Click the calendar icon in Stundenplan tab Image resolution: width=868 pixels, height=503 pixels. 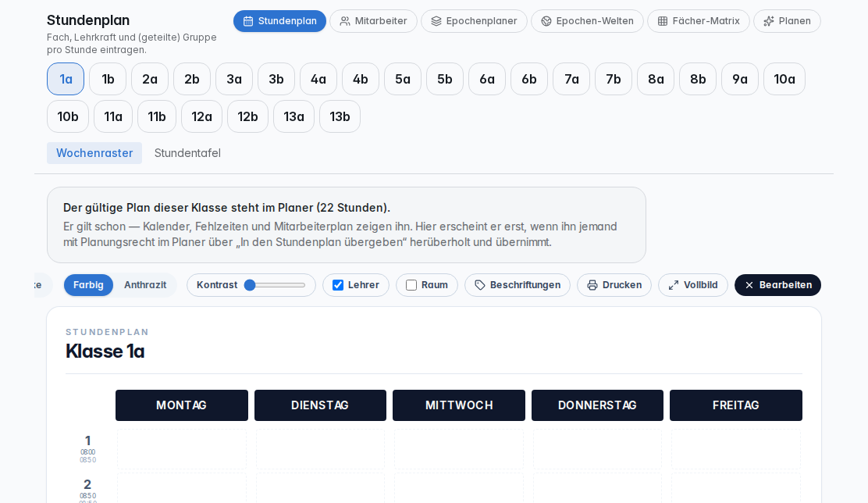(x=248, y=21)
